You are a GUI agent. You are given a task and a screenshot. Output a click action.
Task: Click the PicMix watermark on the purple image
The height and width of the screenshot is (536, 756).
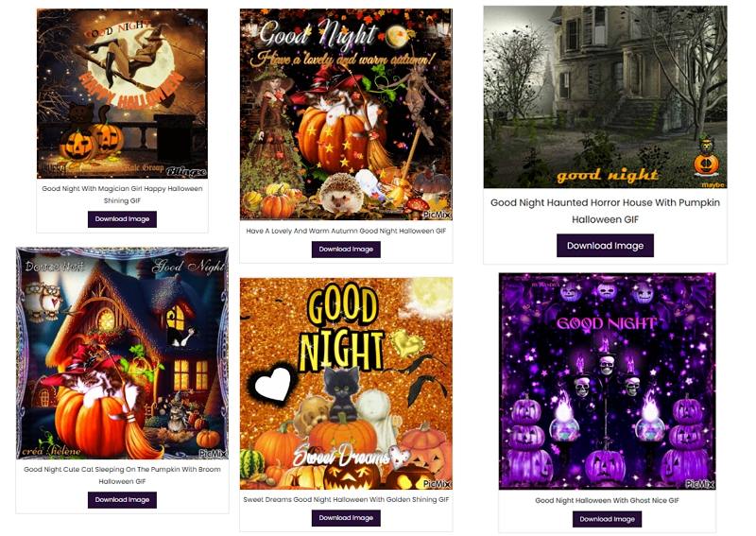point(699,483)
